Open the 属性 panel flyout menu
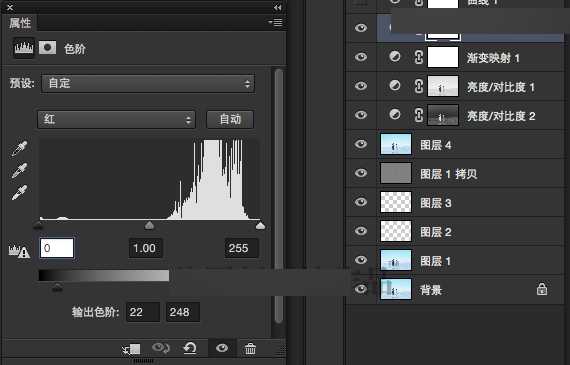Viewport: 570px width, 365px height. click(x=276, y=23)
